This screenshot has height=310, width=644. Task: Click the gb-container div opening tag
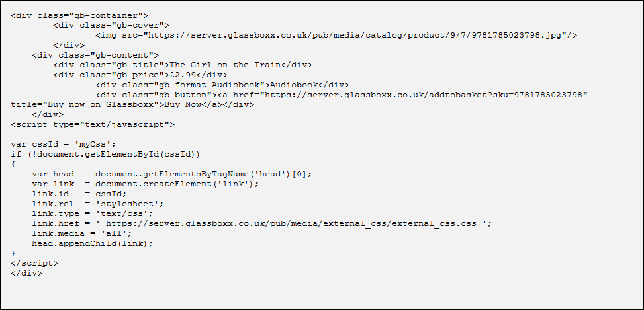[x=79, y=15]
